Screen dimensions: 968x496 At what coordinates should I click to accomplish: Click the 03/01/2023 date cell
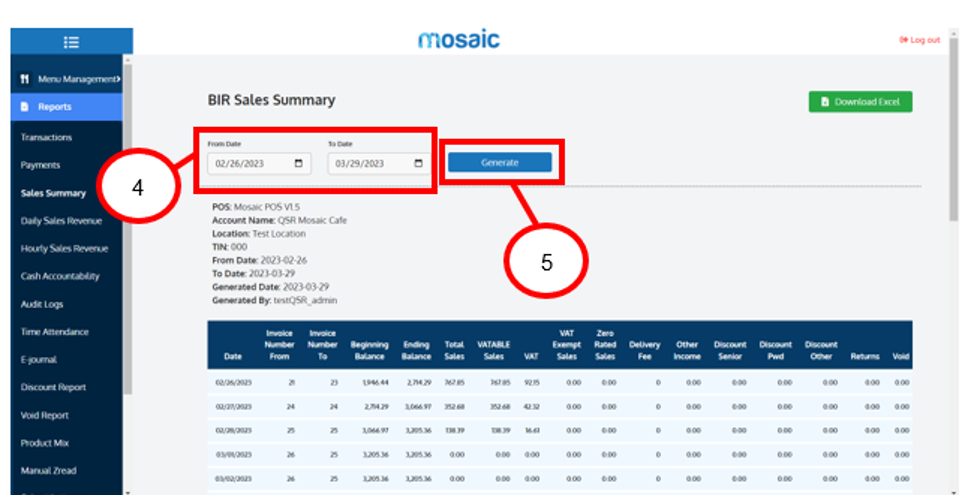[x=233, y=455]
